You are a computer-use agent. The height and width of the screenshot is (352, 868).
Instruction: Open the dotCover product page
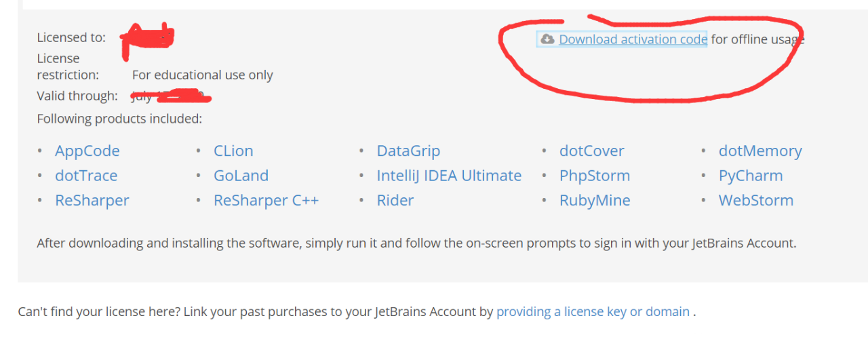[x=591, y=151]
